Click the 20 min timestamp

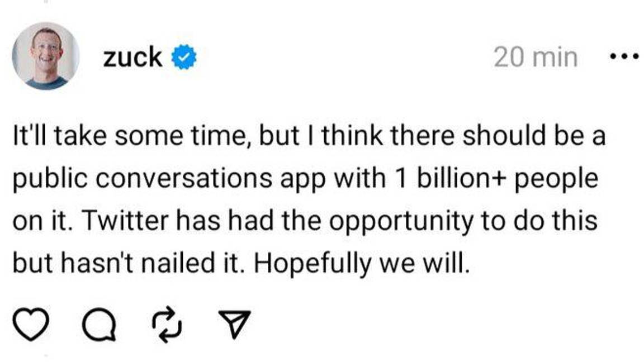coord(534,55)
